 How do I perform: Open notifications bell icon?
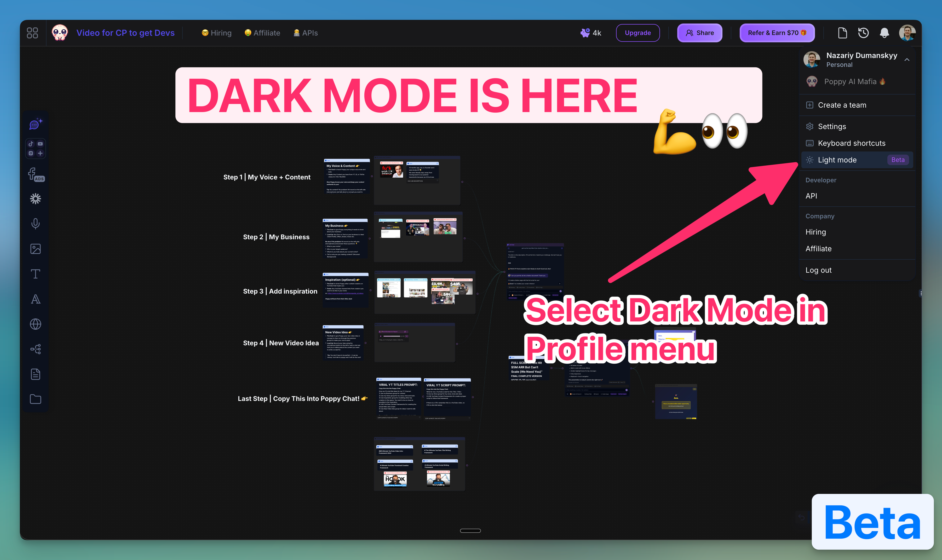[884, 33]
